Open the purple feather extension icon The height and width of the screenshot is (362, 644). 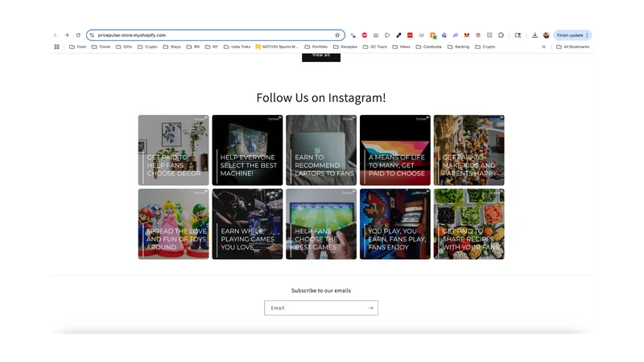(455, 35)
